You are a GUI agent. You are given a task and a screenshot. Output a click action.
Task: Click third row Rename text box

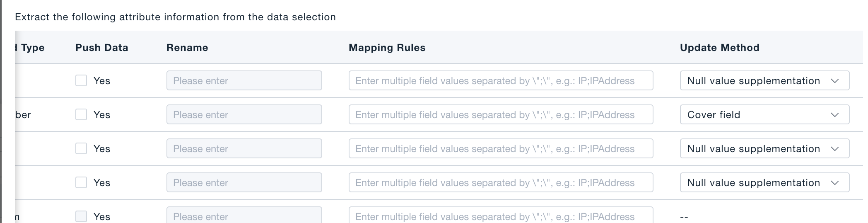(244, 148)
